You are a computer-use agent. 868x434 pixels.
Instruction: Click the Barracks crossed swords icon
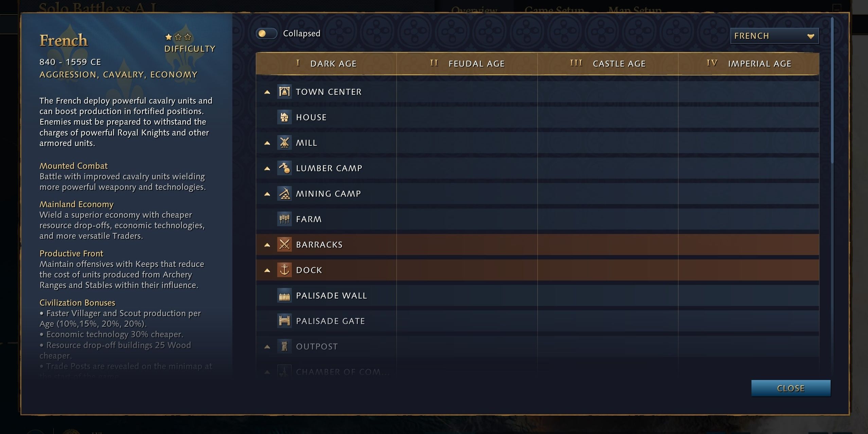coord(284,245)
